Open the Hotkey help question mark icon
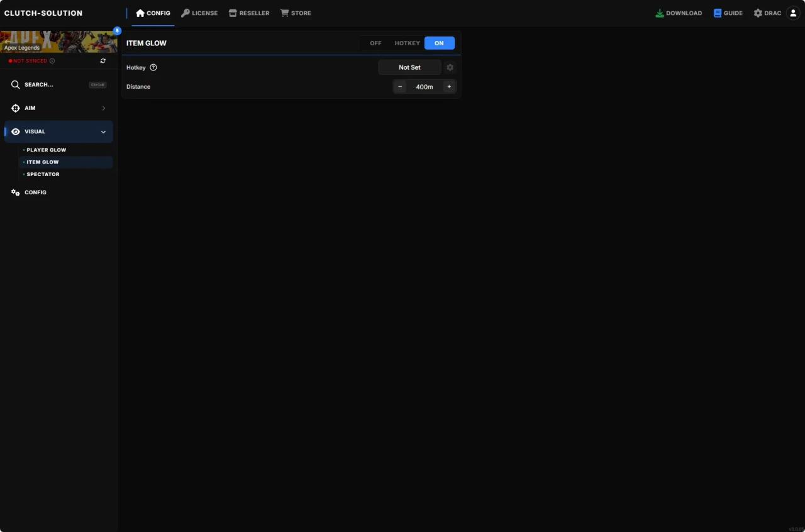The height and width of the screenshot is (532, 805). (x=153, y=67)
